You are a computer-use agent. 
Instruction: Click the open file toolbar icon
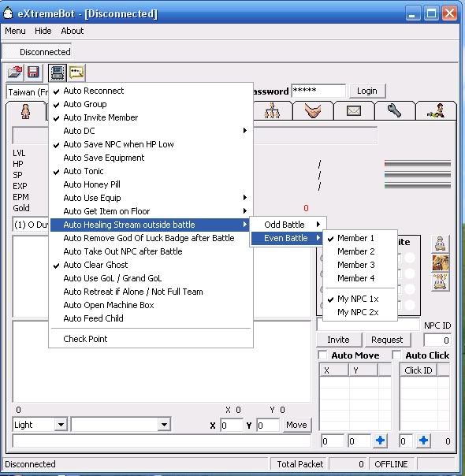(15, 73)
